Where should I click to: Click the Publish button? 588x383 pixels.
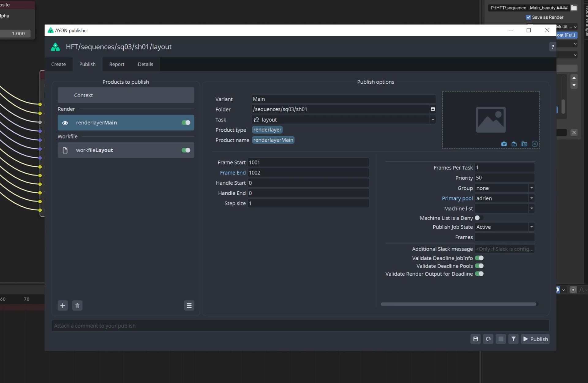(535, 339)
